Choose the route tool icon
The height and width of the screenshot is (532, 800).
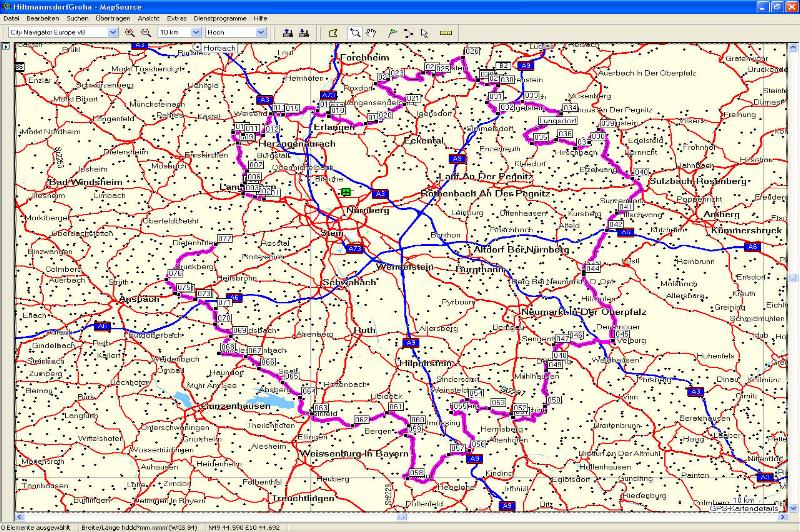409,32
